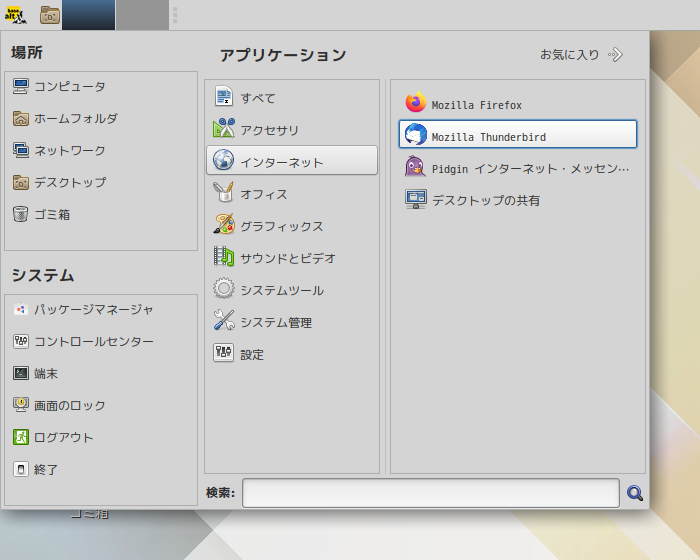
Task: Click the コントロールセンター label
Action: click(94, 342)
